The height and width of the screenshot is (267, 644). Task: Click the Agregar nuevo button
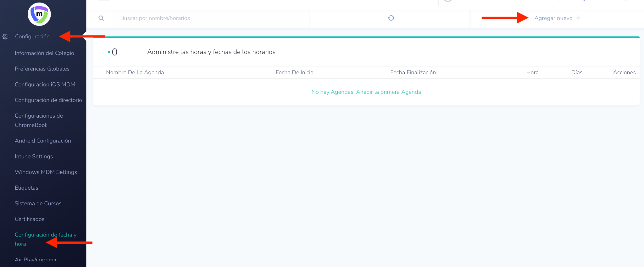[x=553, y=18]
